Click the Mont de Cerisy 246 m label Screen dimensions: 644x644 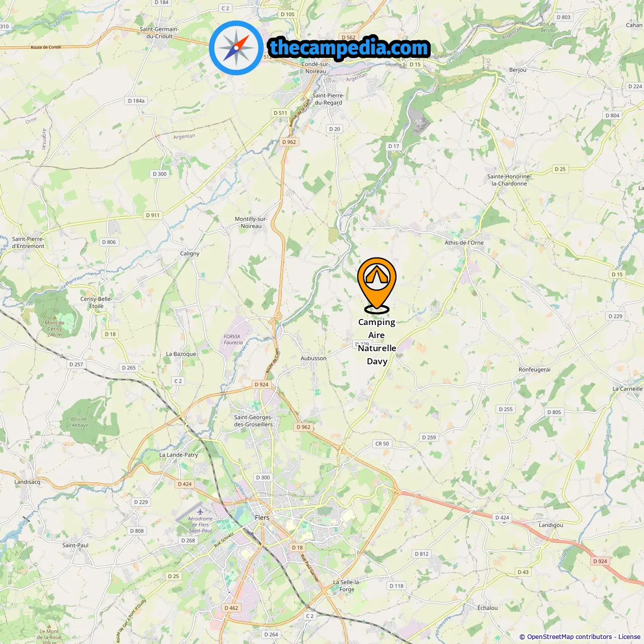pyautogui.click(x=54, y=329)
